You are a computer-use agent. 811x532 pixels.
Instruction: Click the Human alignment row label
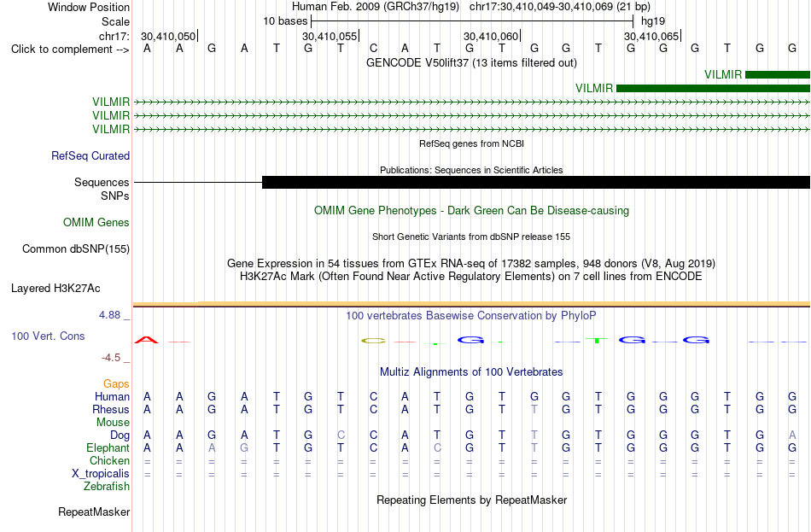(112, 397)
